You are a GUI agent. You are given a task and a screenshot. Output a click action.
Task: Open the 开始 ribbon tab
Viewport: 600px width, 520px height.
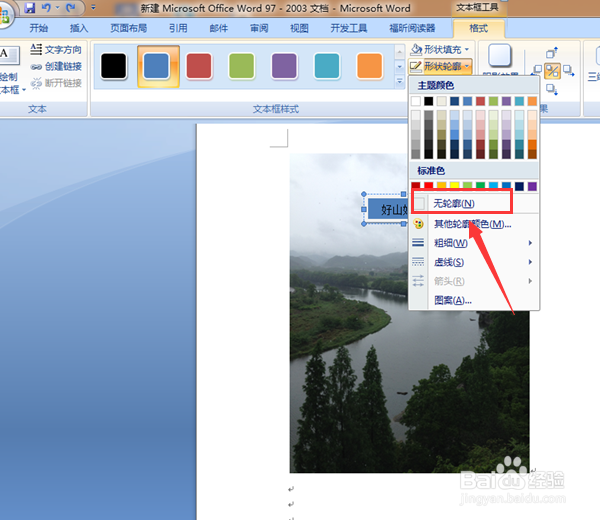(x=39, y=28)
